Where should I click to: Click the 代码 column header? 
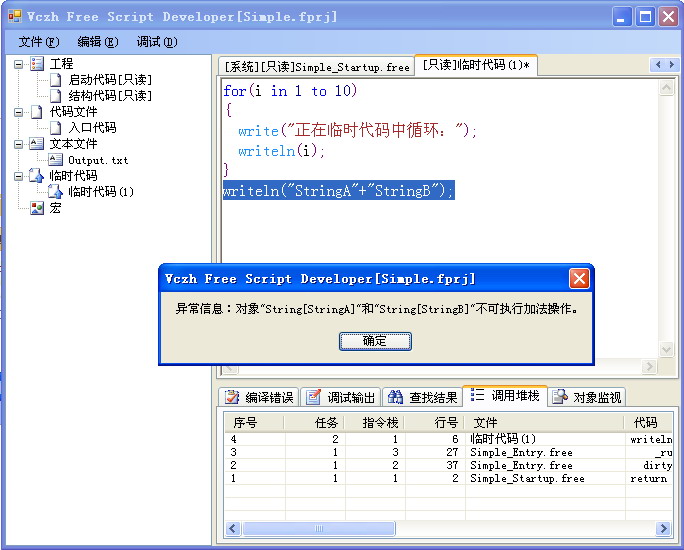(649, 422)
